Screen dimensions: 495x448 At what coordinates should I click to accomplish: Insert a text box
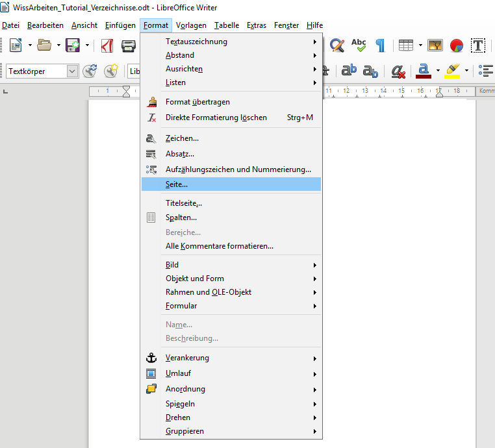coord(478,45)
